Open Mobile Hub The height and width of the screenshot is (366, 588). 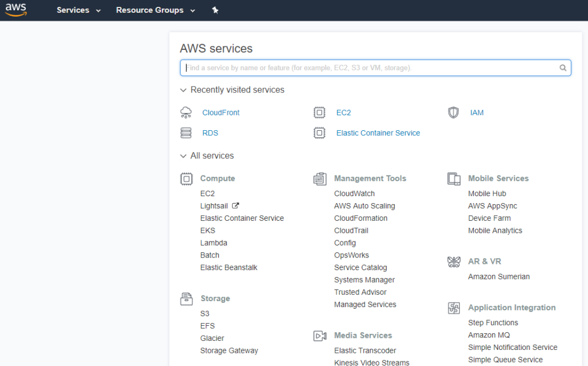click(487, 194)
